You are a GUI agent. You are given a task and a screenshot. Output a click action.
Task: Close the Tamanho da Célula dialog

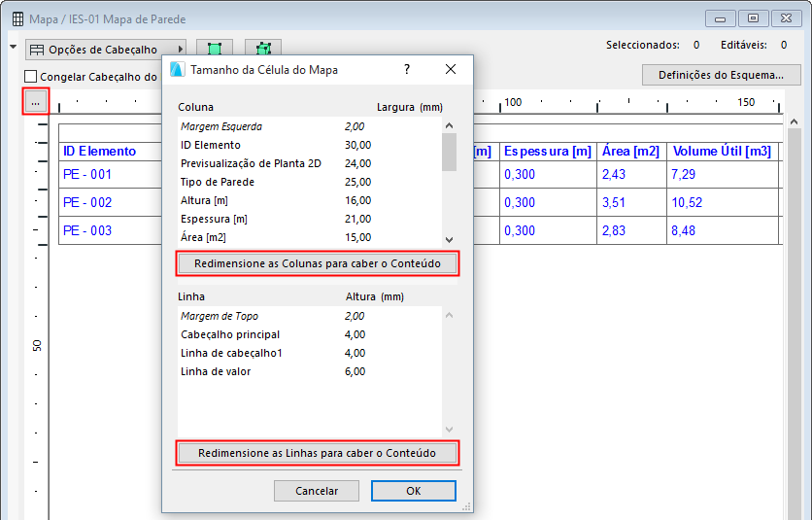pyautogui.click(x=451, y=69)
